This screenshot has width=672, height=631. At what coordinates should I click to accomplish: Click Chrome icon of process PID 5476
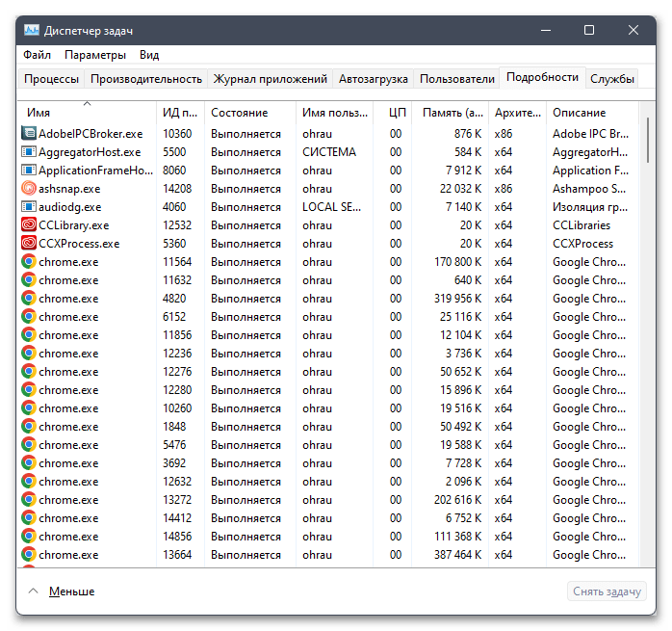pos(29,444)
